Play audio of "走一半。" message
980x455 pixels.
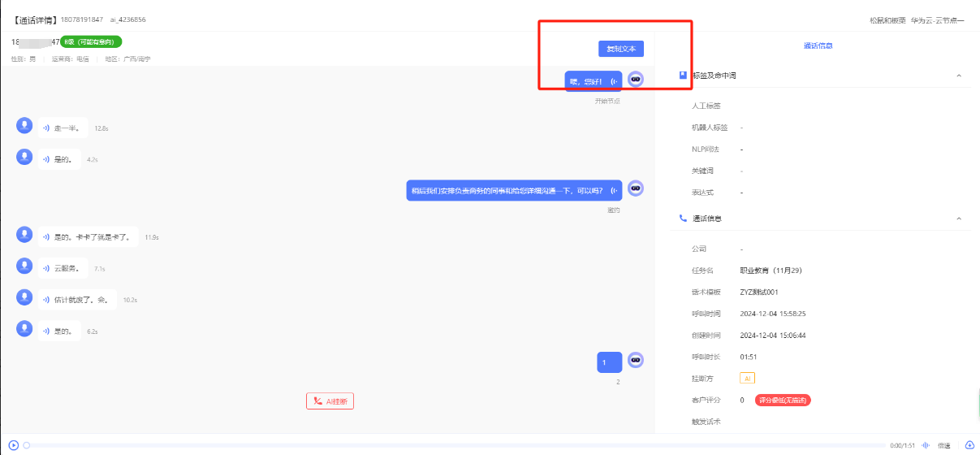click(46, 128)
